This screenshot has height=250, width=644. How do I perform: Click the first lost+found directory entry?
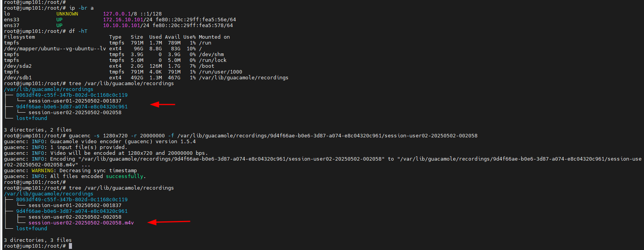point(31,118)
